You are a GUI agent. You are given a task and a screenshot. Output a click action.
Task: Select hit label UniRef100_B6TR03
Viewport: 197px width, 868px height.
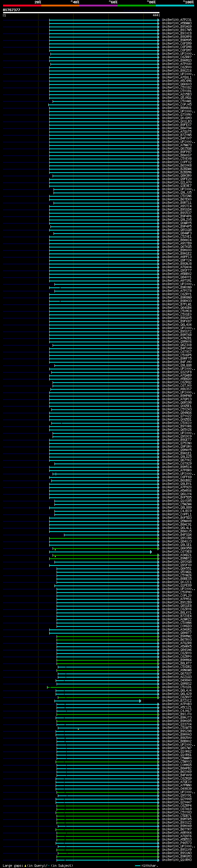point(176,640)
